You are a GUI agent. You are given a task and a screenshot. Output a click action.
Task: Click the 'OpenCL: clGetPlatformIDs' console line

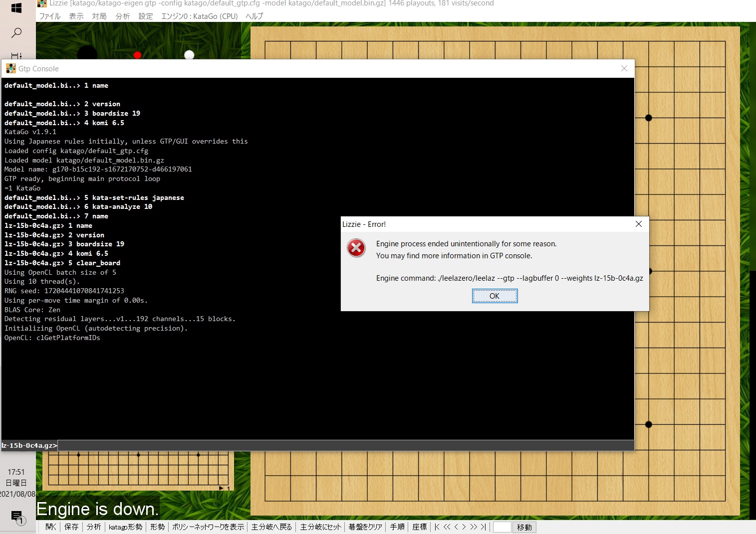pyautogui.click(x=52, y=338)
